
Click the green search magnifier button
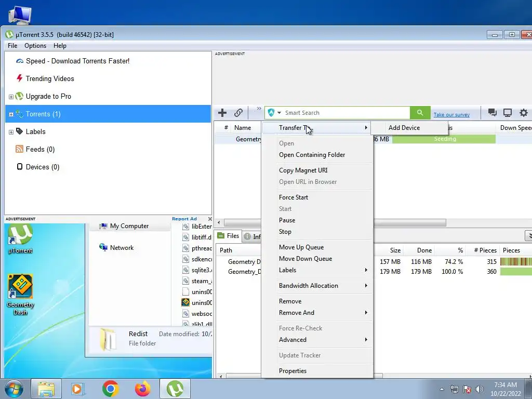click(x=420, y=113)
